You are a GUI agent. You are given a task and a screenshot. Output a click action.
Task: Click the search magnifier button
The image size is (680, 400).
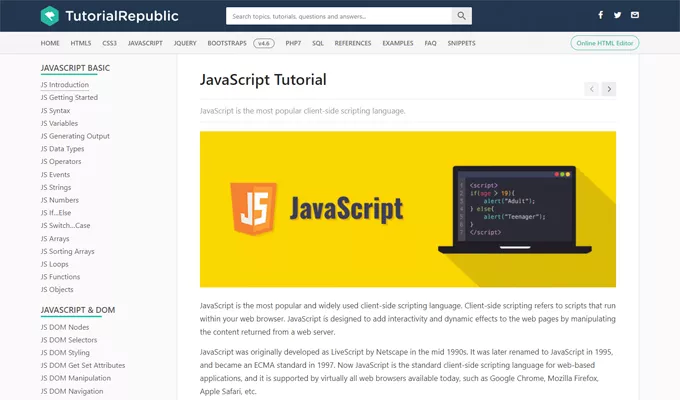tap(461, 16)
